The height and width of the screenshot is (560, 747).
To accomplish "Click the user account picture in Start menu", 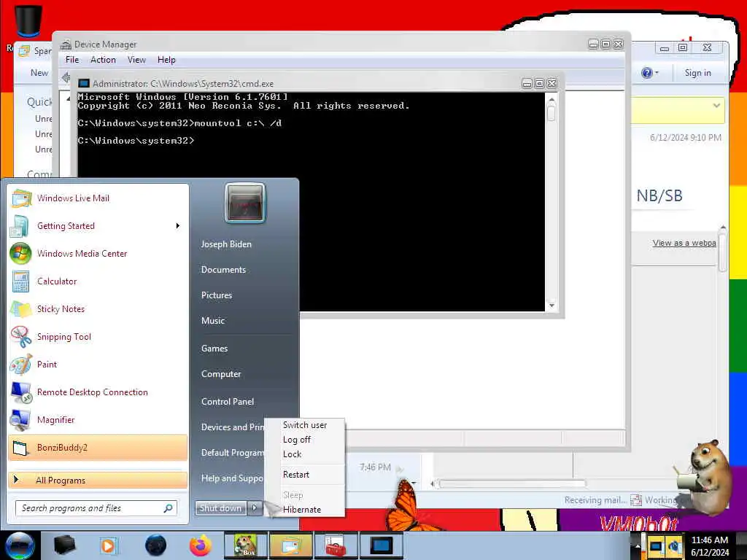I will (245, 203).
